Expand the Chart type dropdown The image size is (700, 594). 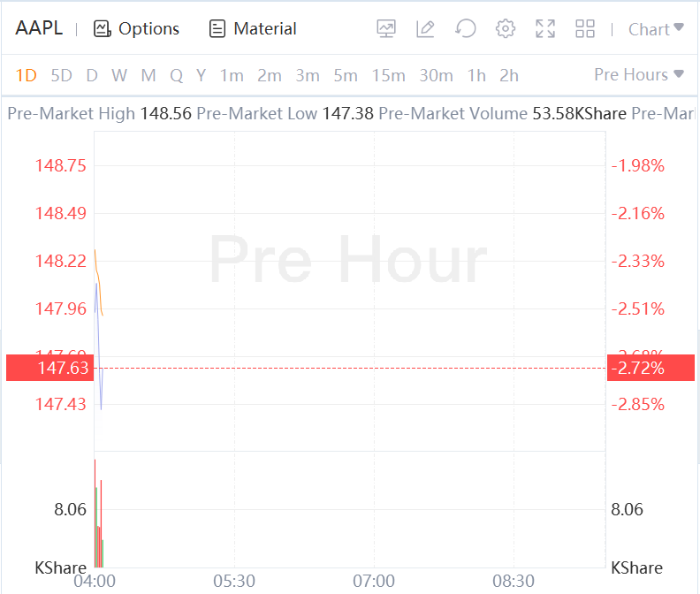click(656, 29)
